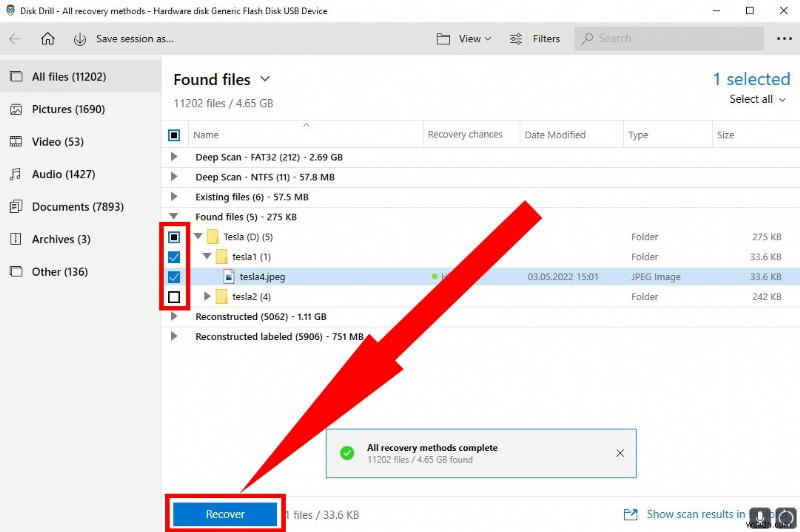Click the tesla2 folder icon
The width and height of the screenshot is (800, 532).
click(221, 296)
